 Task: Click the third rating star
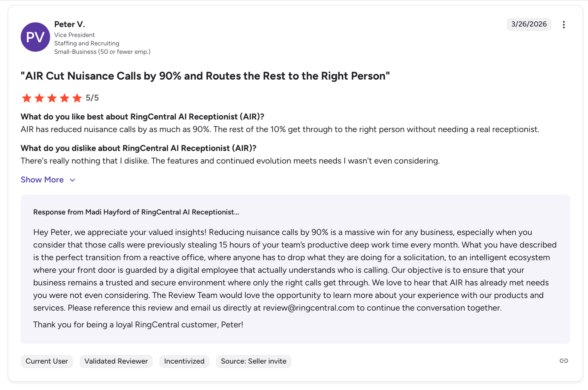[x=52, y=98]
